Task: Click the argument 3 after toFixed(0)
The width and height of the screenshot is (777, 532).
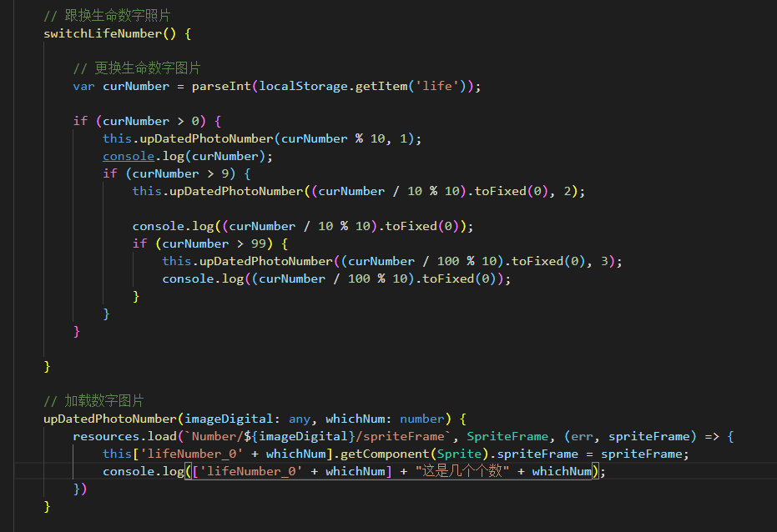Action: [604, 261]
